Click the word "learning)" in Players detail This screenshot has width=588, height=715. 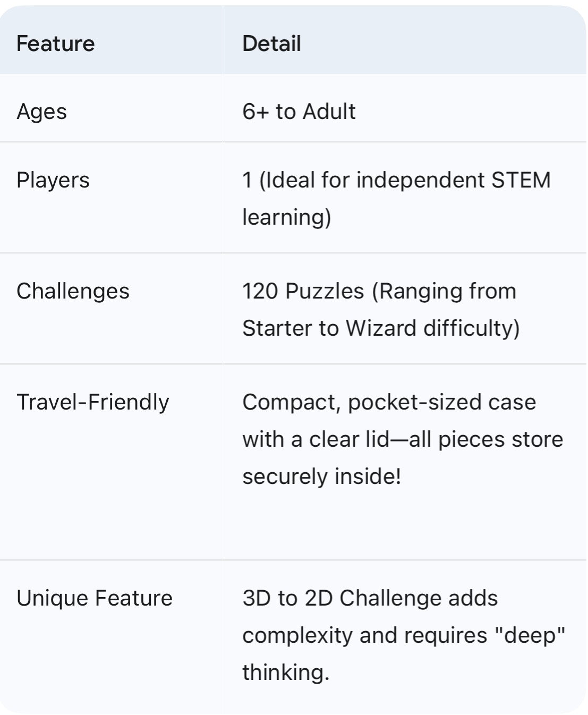click(286, 217)
